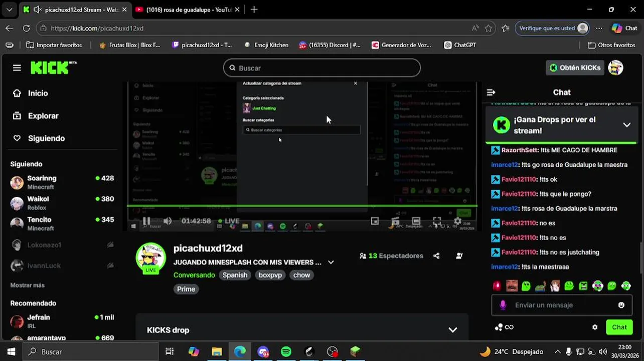Screen dimensions: 644x361
Task: Add page to favorites star
Action: click(489, 28)
